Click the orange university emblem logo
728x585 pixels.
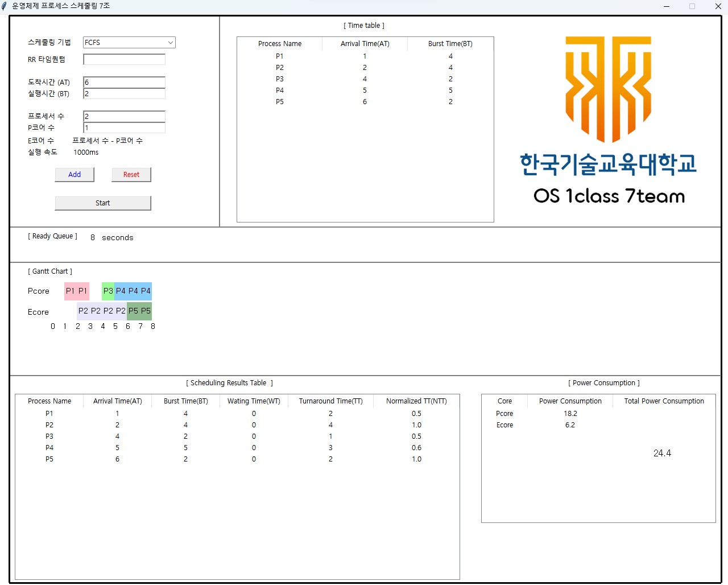(608, 89)
